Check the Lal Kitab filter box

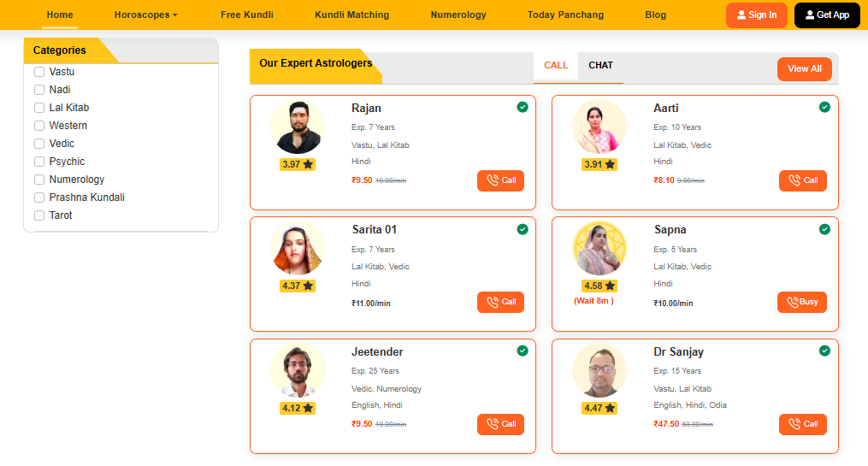tap(39, 108)
